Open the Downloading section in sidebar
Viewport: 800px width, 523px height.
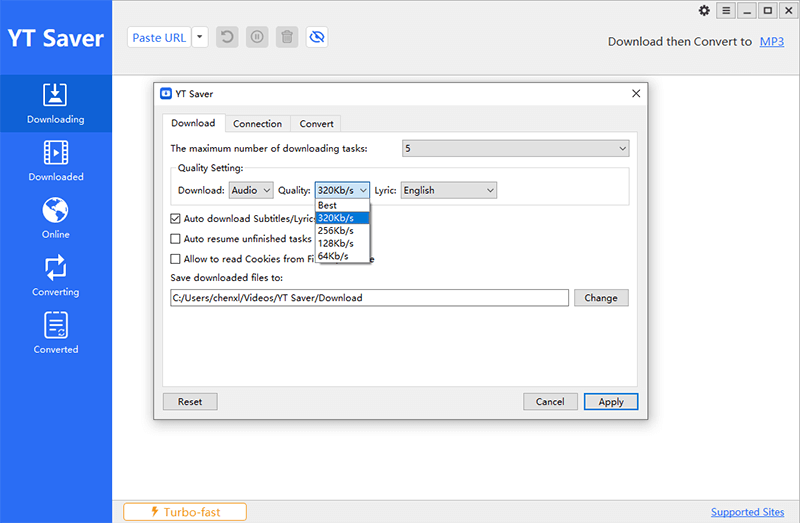(56, 104)
